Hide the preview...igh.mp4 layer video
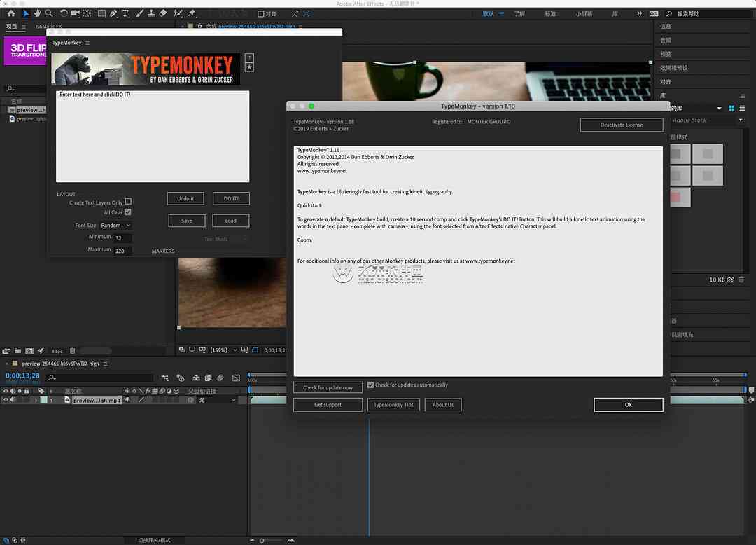Viewport: 756px width, 545px height. pos(6,400)
